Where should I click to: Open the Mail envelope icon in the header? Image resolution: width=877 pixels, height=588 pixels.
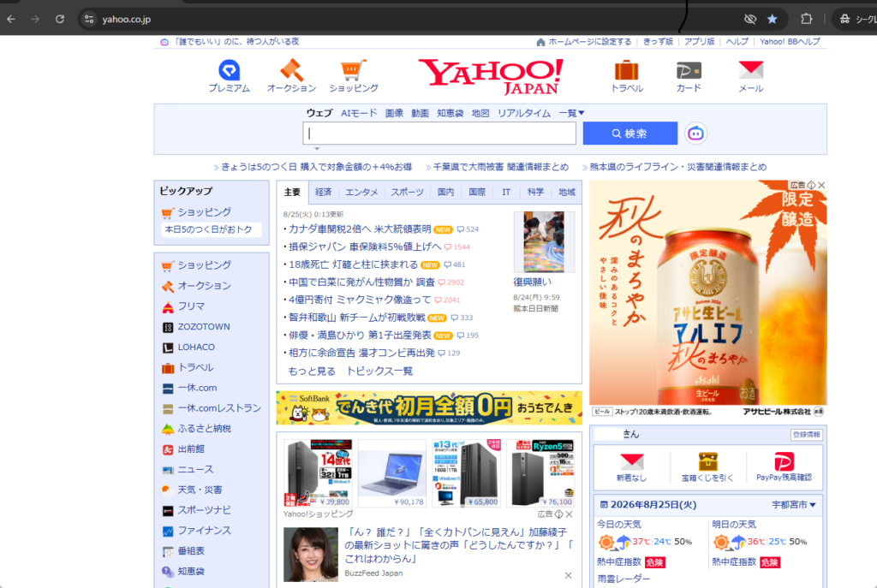pos(750,70)
